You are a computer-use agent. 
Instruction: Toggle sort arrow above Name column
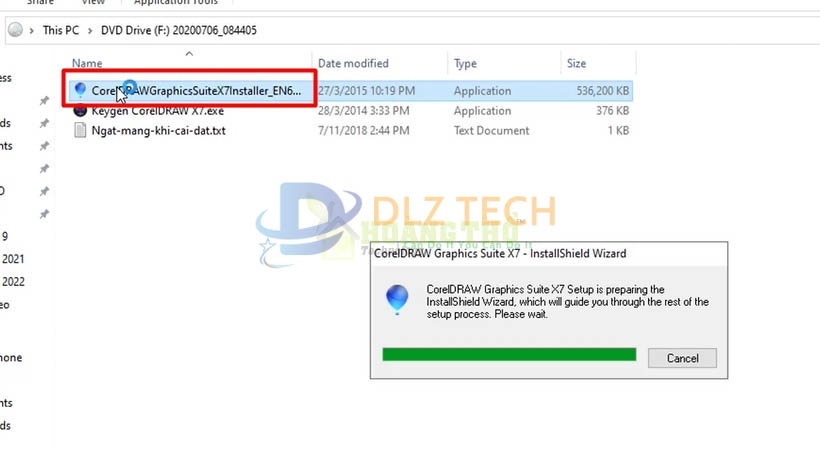(189, 53)
